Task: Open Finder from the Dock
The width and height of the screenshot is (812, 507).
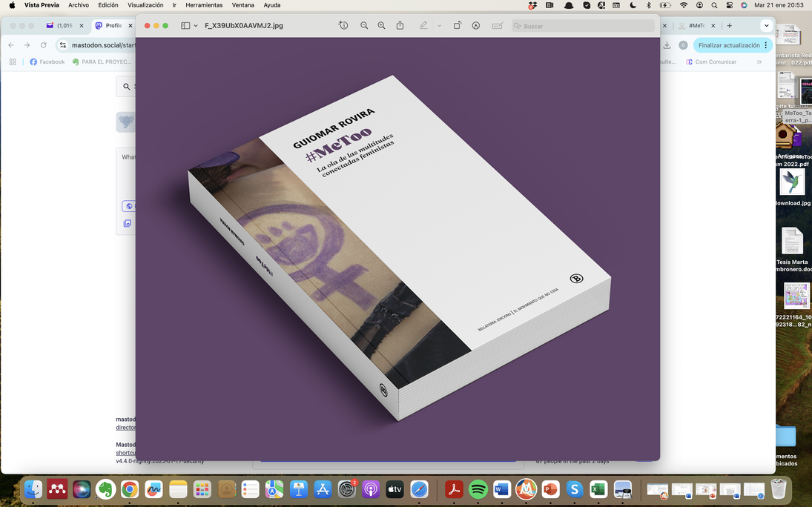Action: 33,489
